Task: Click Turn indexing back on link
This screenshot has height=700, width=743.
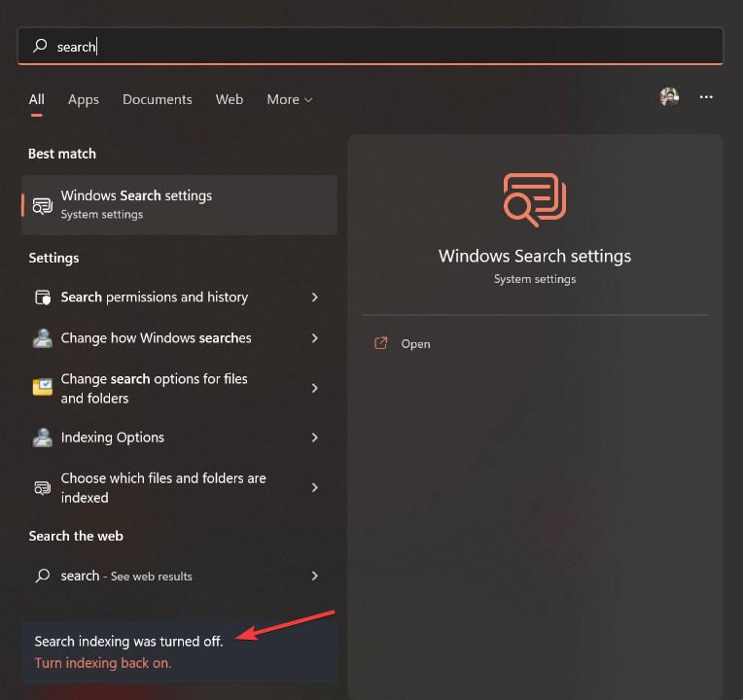Action: click(103, 663)
